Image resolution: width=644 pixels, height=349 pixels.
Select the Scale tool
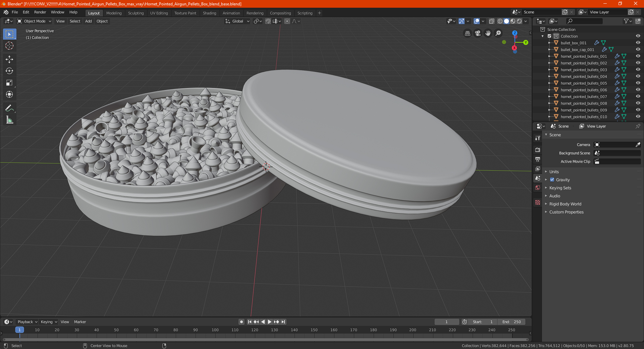[x=9, y=83]
